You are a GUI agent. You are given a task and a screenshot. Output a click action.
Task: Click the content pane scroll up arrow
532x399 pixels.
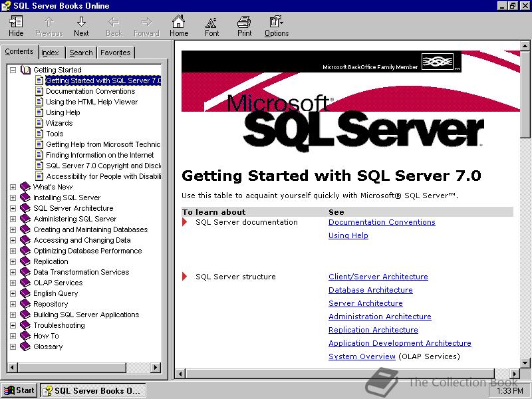coord(525,46)
